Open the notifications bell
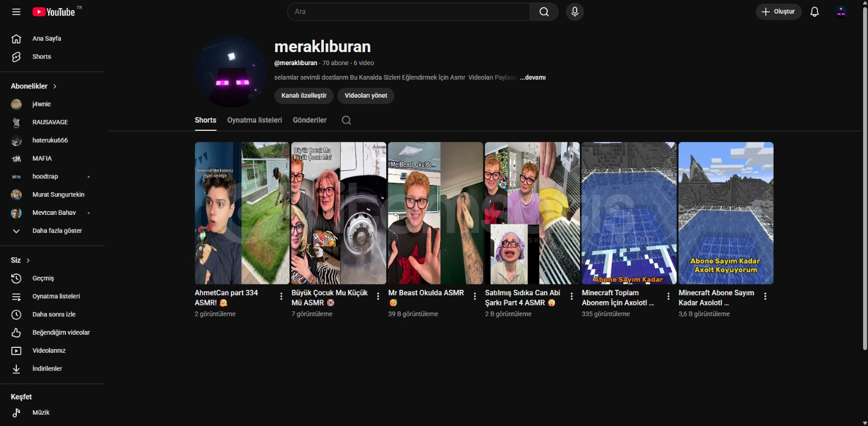 [x=814, y=12]
